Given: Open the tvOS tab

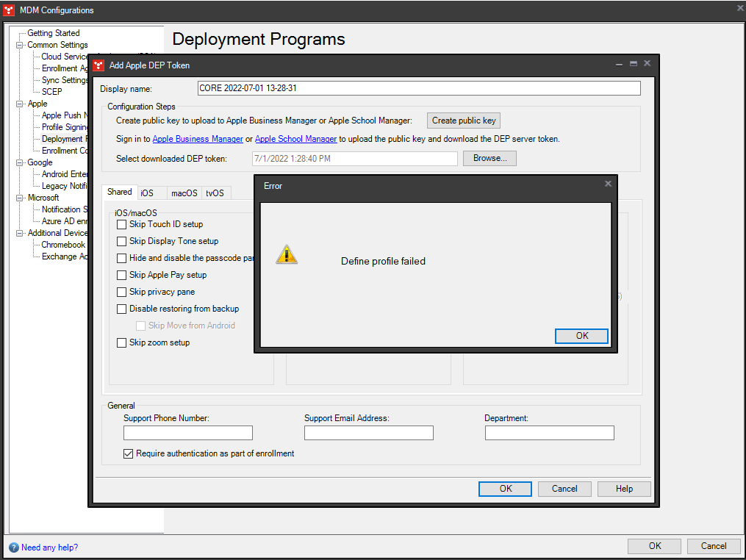Looking at the screenshot, I should point(215,193).
